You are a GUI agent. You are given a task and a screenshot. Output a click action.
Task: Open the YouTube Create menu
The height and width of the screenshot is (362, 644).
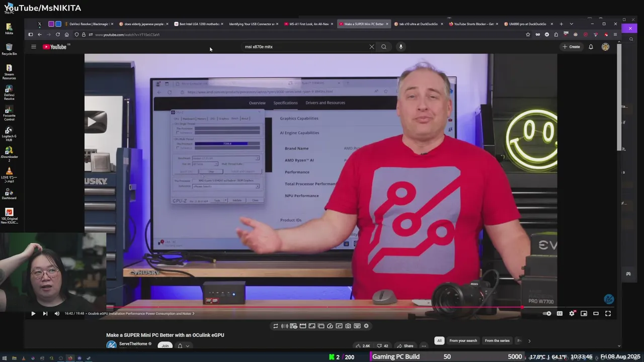click(572, 47)
